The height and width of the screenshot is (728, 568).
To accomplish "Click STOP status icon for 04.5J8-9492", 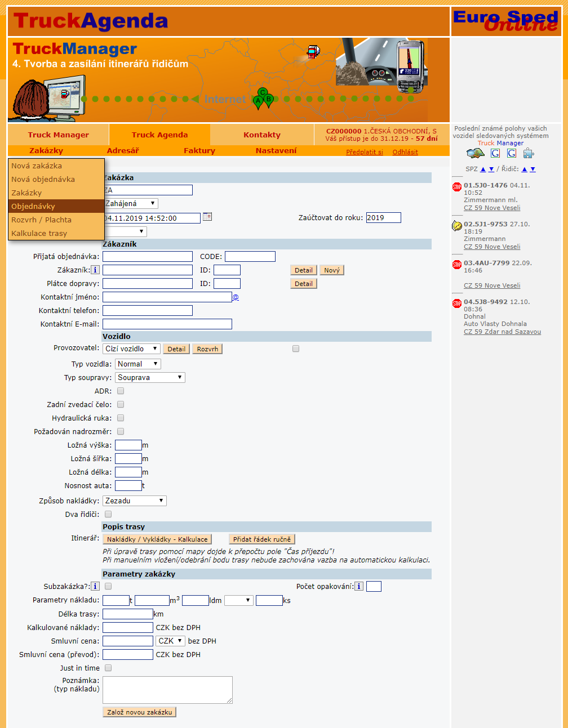I will click(457, 303).
